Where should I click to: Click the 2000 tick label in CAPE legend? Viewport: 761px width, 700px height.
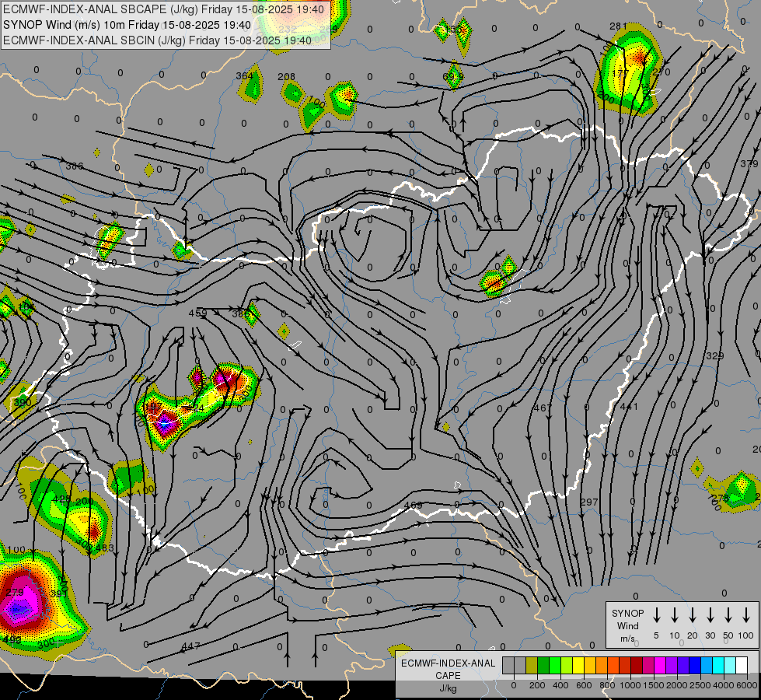[676, 685]
